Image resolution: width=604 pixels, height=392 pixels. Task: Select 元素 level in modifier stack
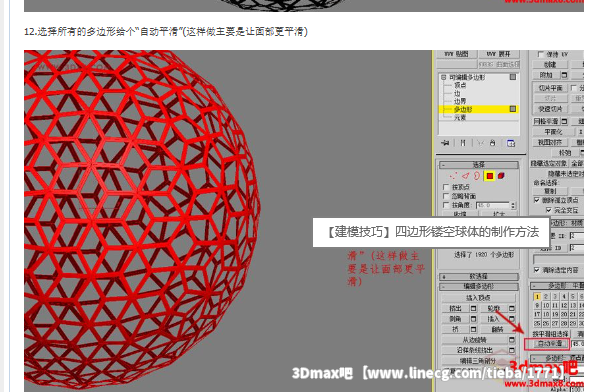coord(460,117)
